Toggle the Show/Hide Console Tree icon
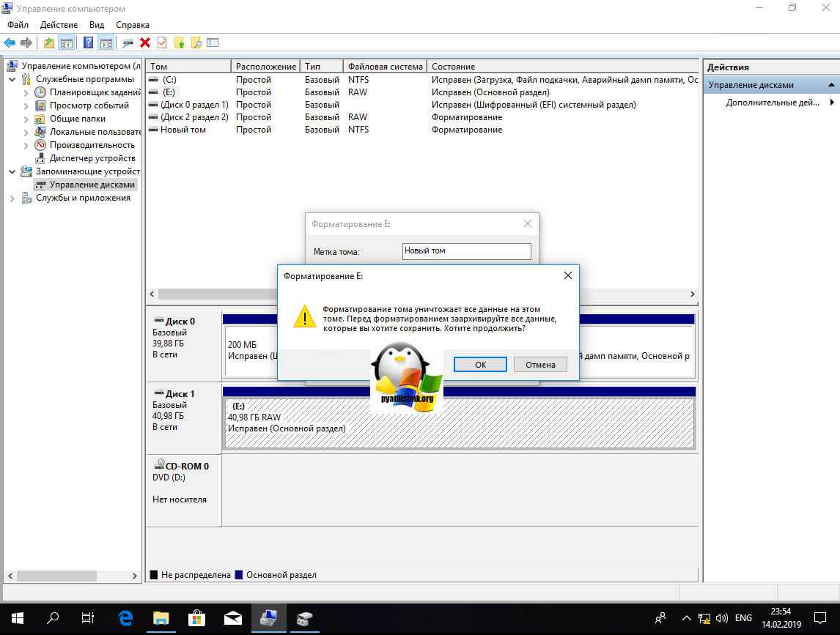Screen dimensions: 840x635 coord(67,43)
